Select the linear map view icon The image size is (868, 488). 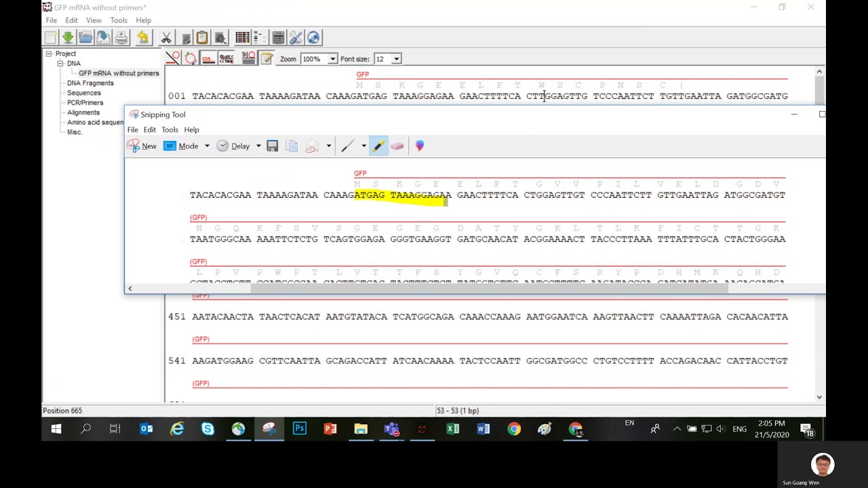coord(173,59)
